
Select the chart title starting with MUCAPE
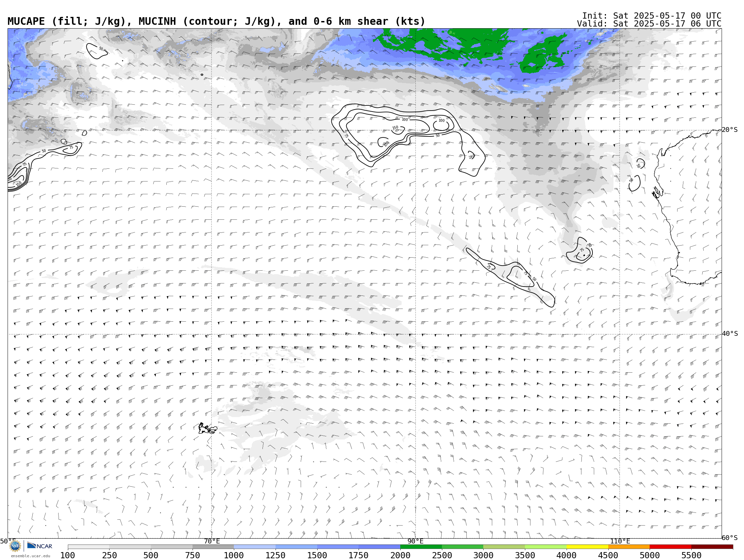(216, 21)
